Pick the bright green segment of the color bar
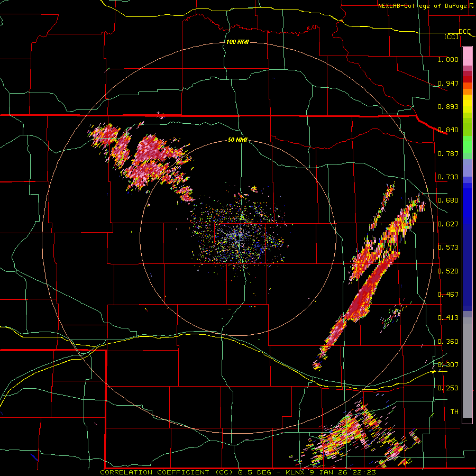The height and width of the screenshot is (476, 476). point(467,144)
